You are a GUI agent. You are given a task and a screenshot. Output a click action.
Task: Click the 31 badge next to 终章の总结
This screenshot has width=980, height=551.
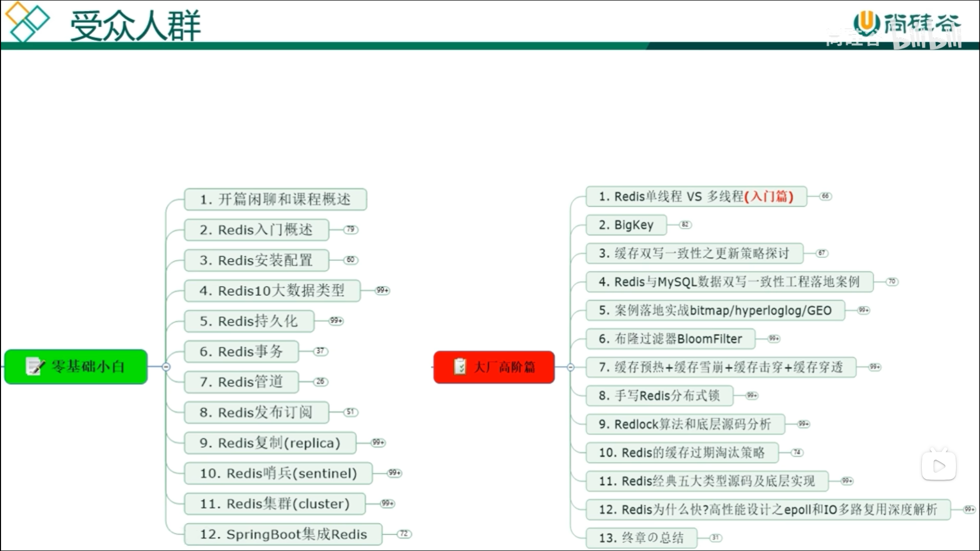(715, 538)
